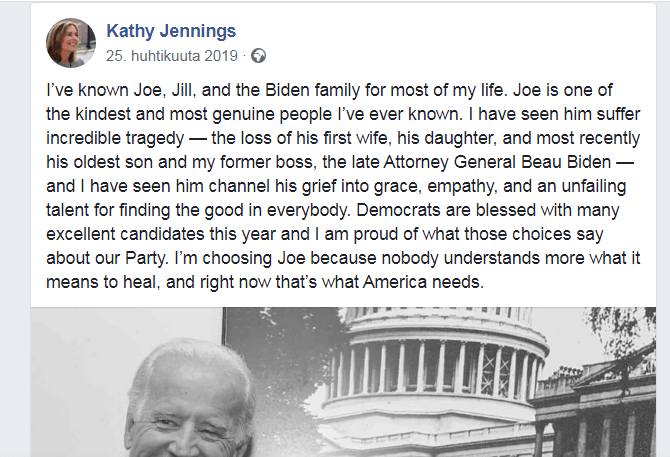The height and width of the screenshot is (457, 670).
Task: Open the Kathy Jennings name link
Action: (171, 32)
